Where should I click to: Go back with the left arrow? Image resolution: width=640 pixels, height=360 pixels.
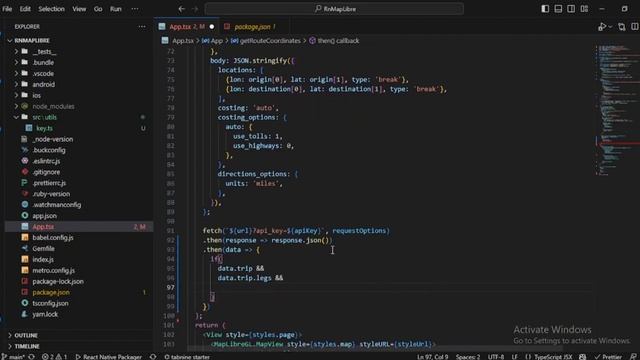click(x=182, y=9)
